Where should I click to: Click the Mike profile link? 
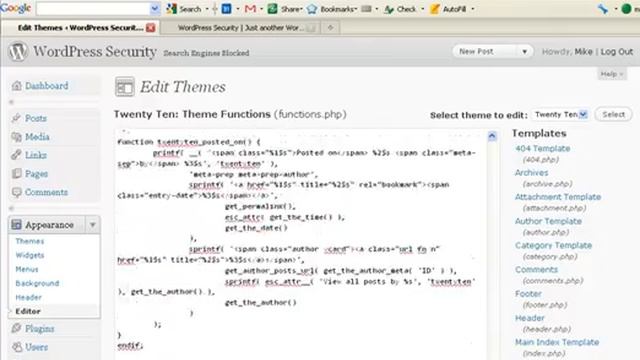pos(583,52)
